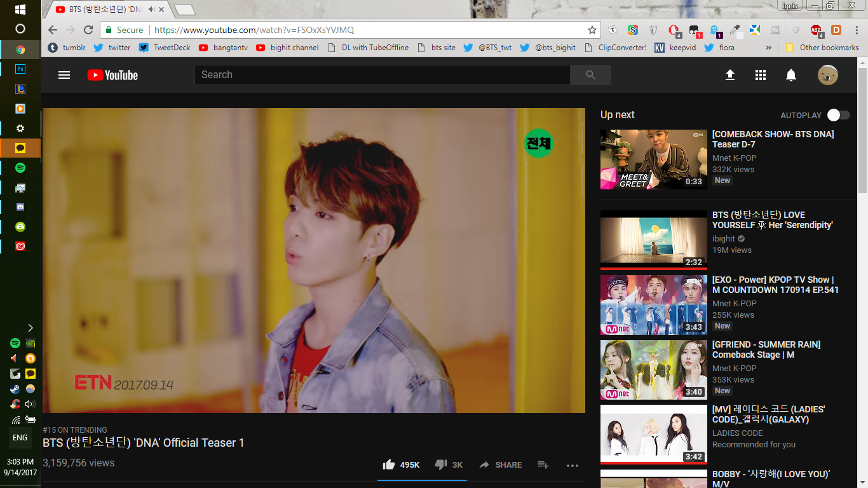The width and height of the screenshot is (868, 488).
Task: Open the flora bookmark
Action: pos(719,48)
